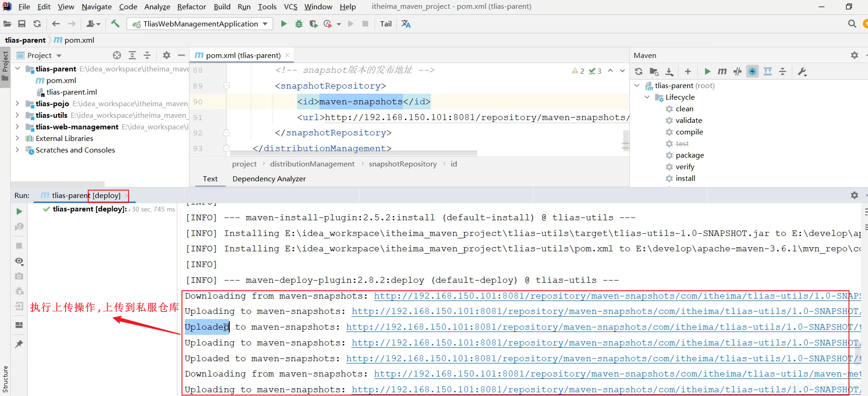Switch to Dependency Analyzer tab
This screenshot has height=396, width=868.
coord(269,179)
